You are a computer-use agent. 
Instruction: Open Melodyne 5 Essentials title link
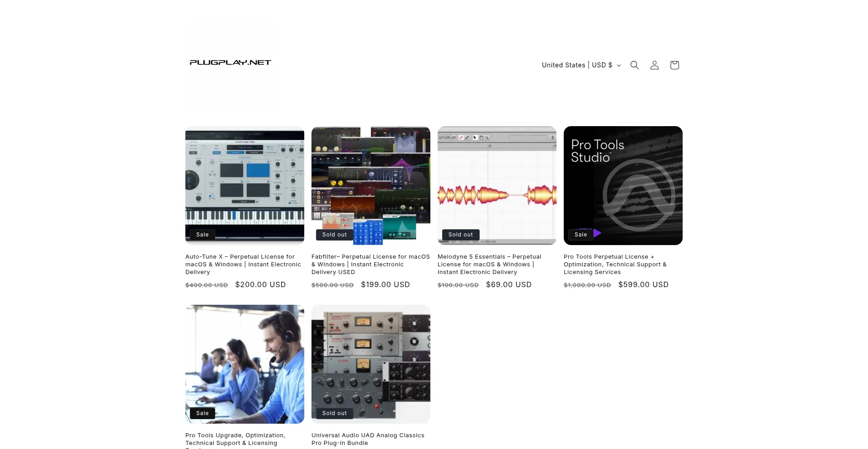click(490, 265)
